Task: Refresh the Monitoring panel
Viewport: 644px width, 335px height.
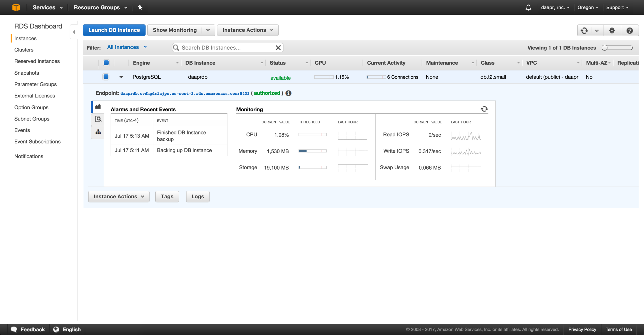Action: tap(484, 109)
